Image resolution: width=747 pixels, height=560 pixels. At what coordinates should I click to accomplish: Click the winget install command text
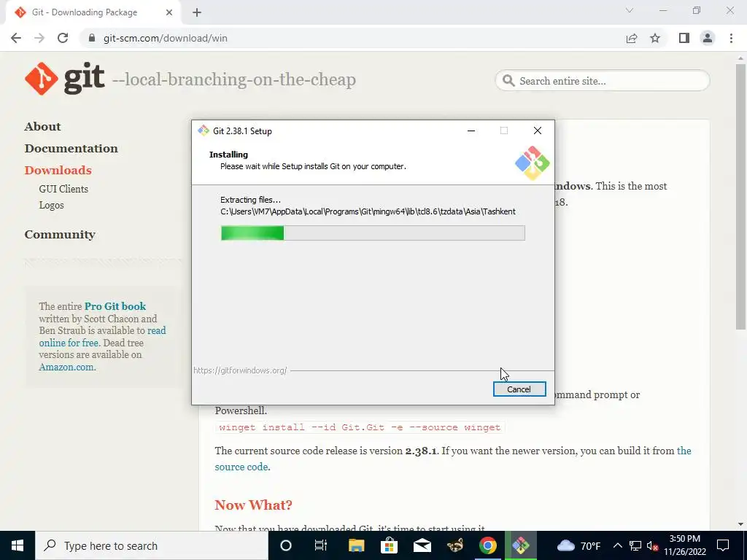[x=360, y=427]
